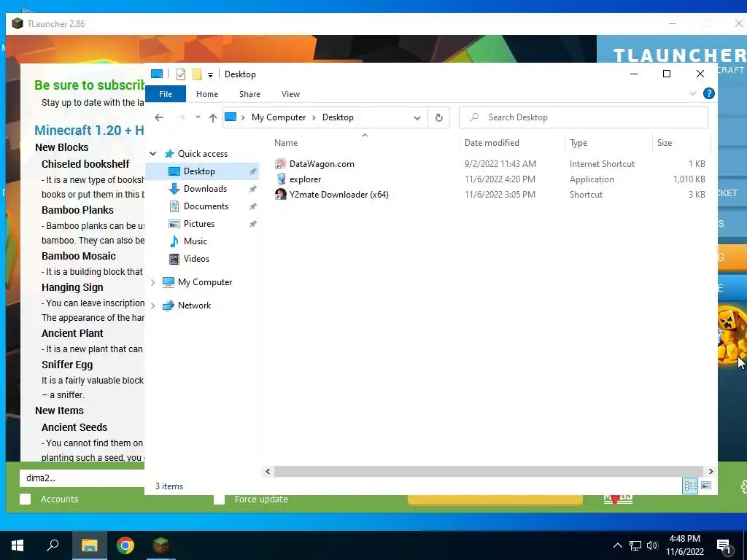Show hidden system tray icons
Image resolution: width=747 pixels, height=560 pixels.
coord(617,545)
